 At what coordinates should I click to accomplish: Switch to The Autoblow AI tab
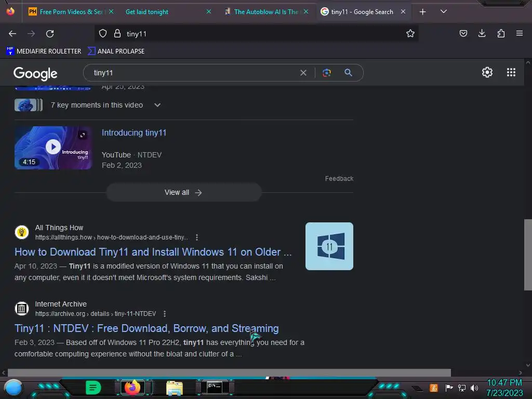coord(265,12)
